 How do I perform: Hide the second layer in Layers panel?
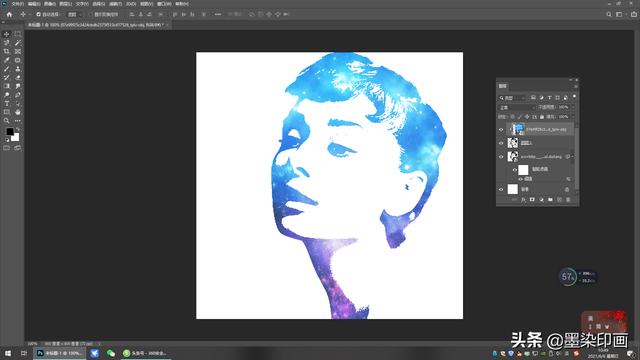(501, 143)
